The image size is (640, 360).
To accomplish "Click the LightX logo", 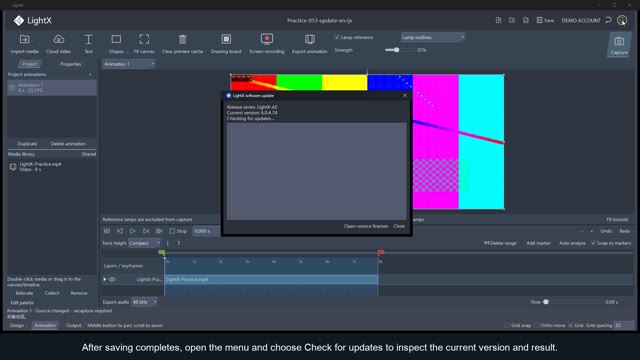I will (x=32, y=20).
